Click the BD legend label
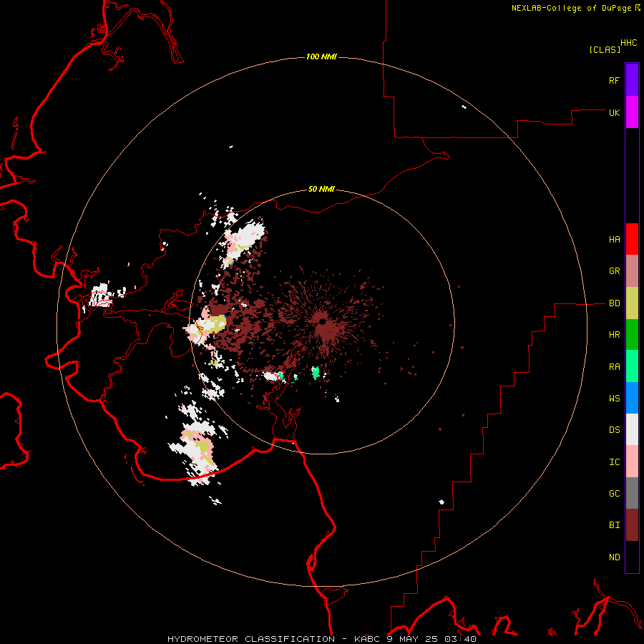 coord(614,303)
